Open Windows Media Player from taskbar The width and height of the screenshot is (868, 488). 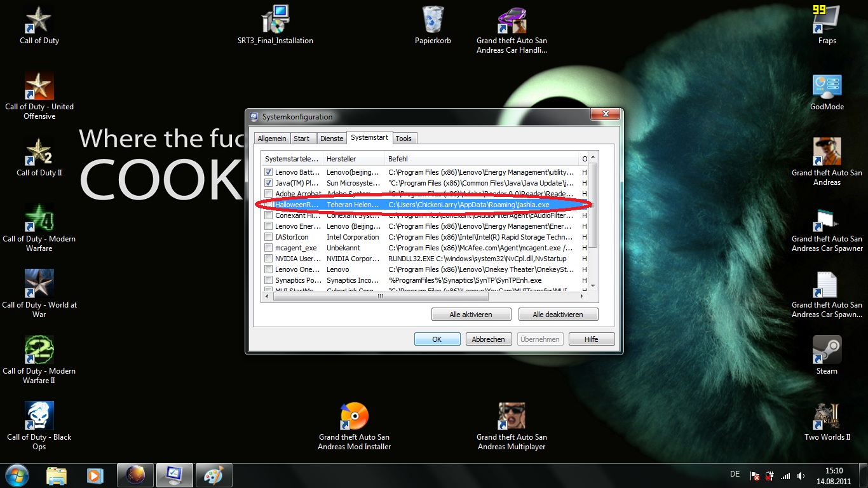coord(95,475)
